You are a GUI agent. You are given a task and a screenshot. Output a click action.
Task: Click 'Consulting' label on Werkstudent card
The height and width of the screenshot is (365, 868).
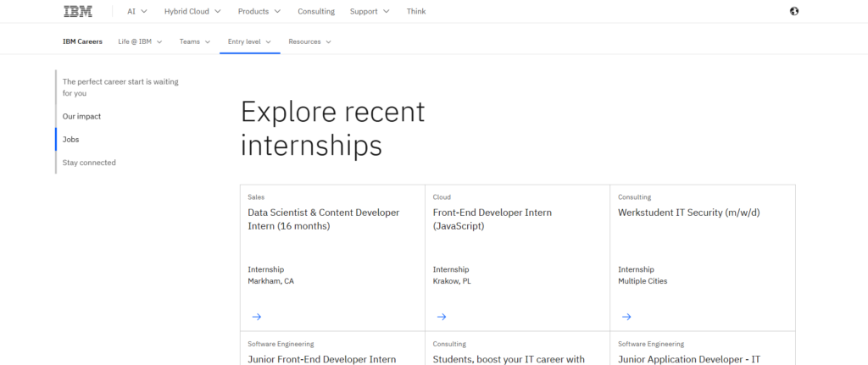pyautogui.click(x=634, y=196)
